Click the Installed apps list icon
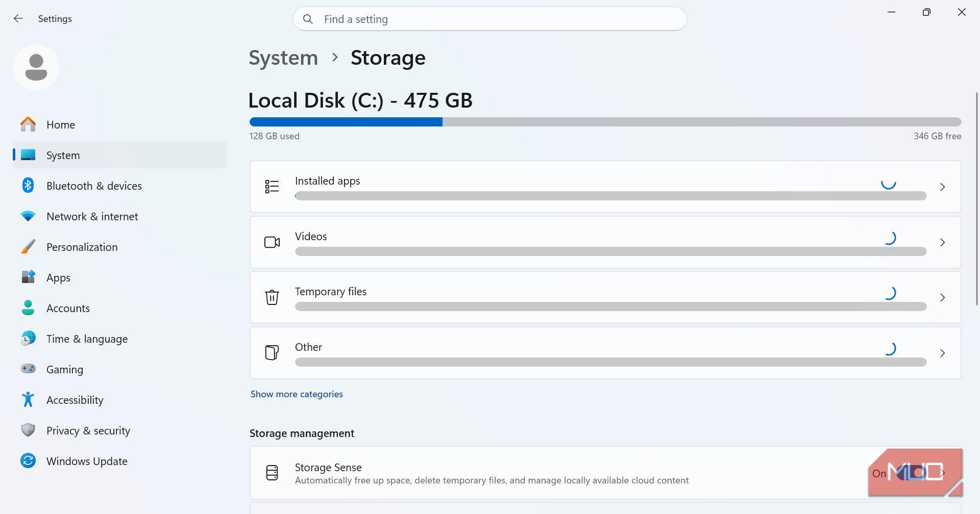The width and height of the screenshot is (980, 514). click(272, 187)
